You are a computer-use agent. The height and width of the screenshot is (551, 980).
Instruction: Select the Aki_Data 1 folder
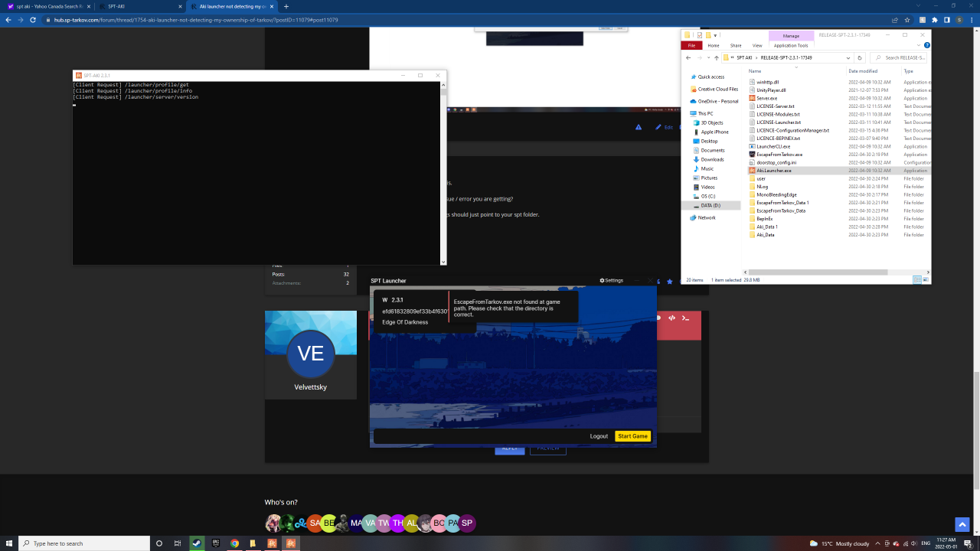pos(766,227)
